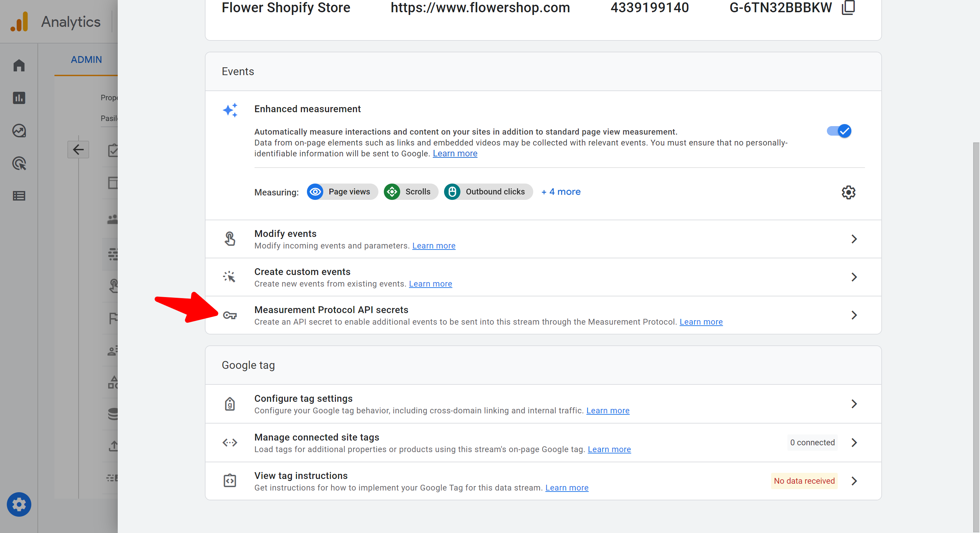The width and height of the screenshot is (980, 533).
Task: Open Reports bar chart icon
Action: coord(19,98)
